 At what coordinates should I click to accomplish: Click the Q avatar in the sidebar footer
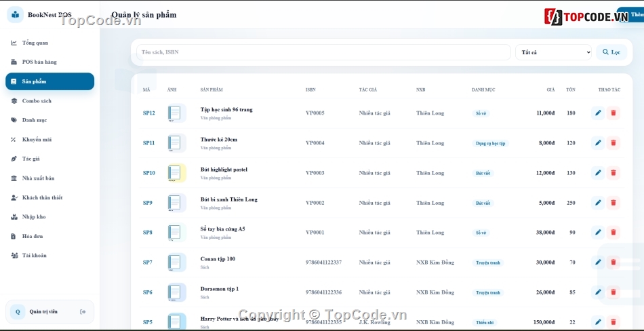(x=18, y=312)
